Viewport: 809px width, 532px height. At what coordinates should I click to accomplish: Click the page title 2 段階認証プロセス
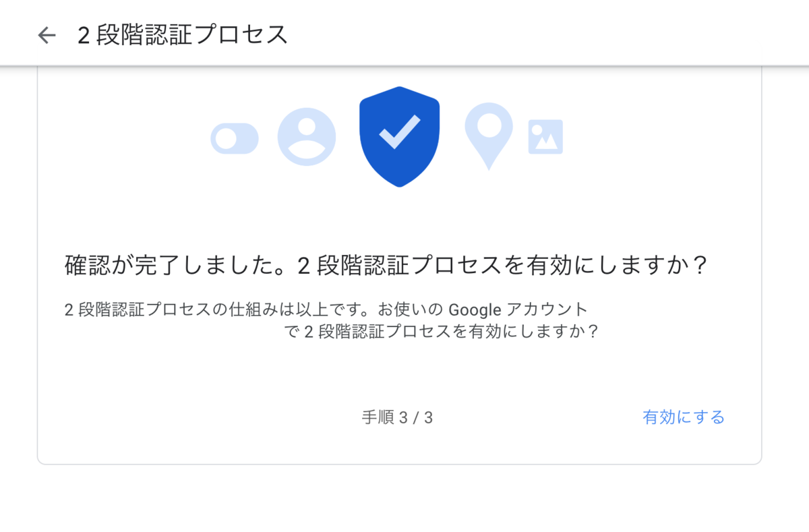[183, 35]
